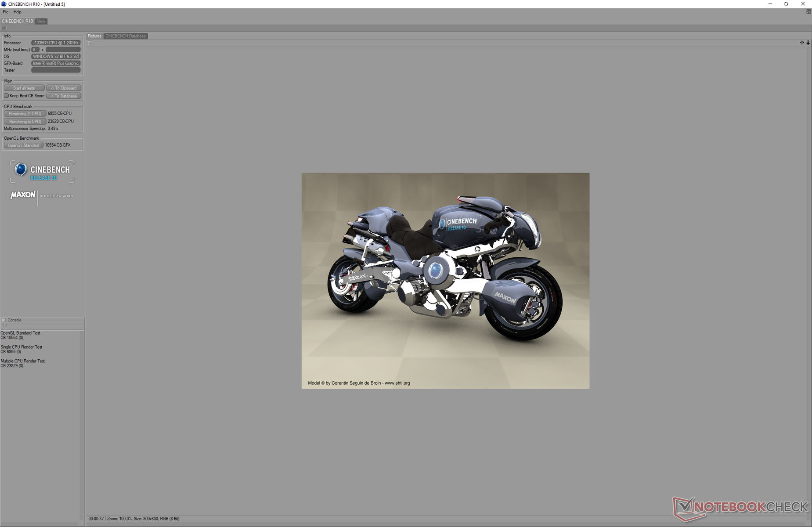Click the rendered motorcycle picture
The width and height of the screenshot is (812, 527).
click(x=445, y=281)
